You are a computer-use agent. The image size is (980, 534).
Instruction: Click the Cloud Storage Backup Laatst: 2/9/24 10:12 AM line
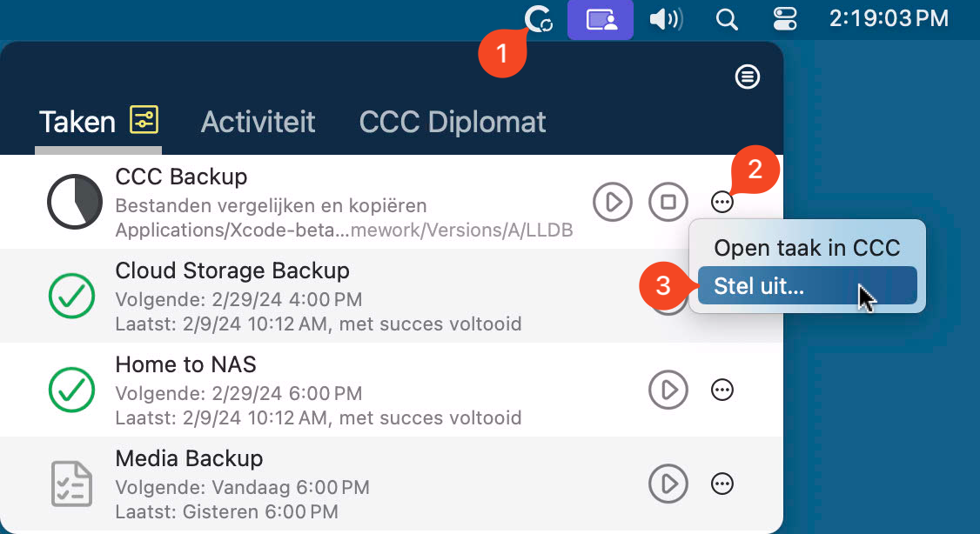point(319,324)
